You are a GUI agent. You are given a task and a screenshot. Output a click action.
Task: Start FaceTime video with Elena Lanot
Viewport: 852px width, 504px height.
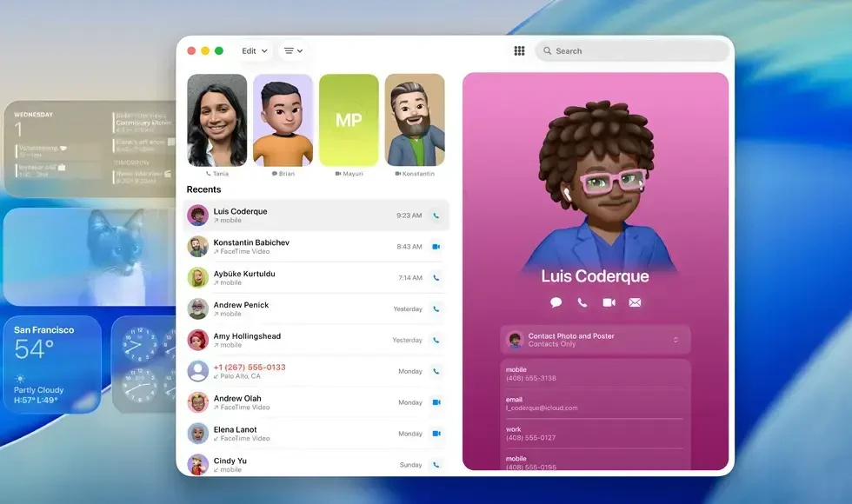click(x=436, y=434)
